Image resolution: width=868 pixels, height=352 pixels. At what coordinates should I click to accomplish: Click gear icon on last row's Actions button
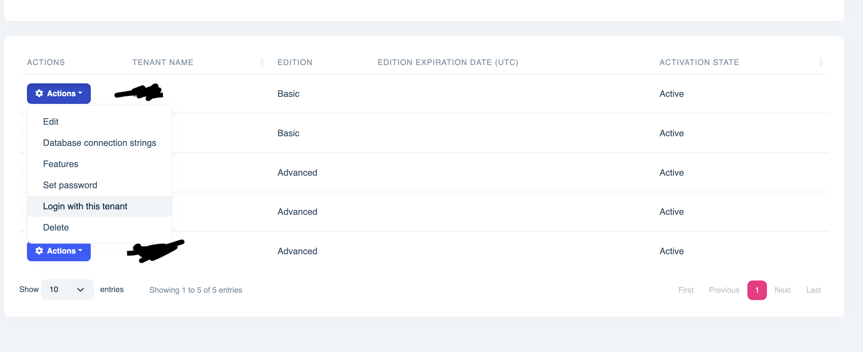[x=39, y=251]
